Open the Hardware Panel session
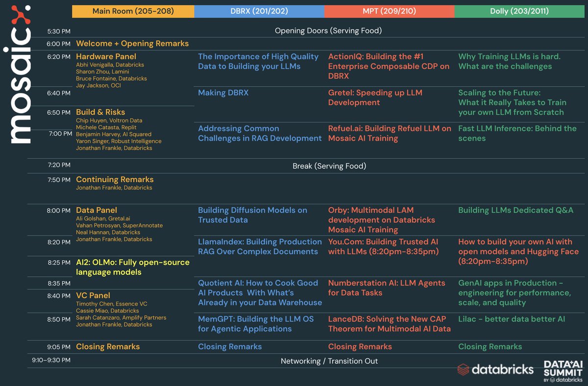588x386 pixels. point(106,56)
